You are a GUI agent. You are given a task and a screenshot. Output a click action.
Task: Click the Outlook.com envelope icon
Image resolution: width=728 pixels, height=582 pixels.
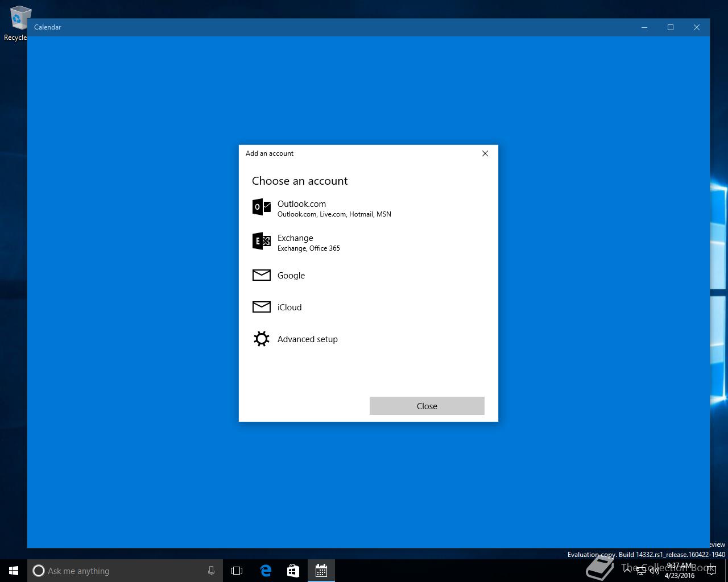(262, 207)
